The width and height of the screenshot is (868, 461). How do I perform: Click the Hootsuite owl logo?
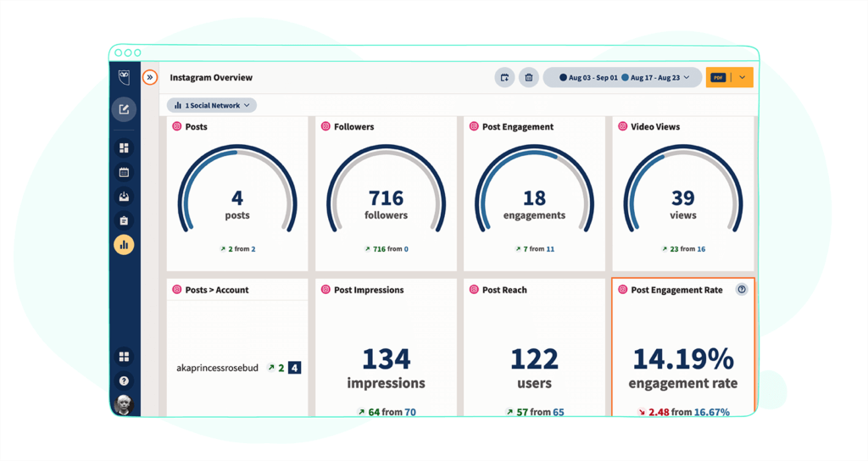[124, 77]
